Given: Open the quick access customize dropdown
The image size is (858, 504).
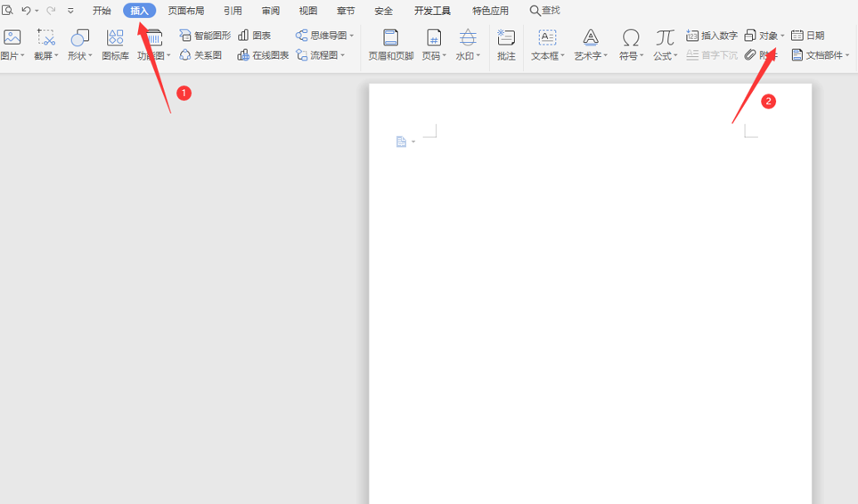Looking at the screenshot, I should [70, 11].
